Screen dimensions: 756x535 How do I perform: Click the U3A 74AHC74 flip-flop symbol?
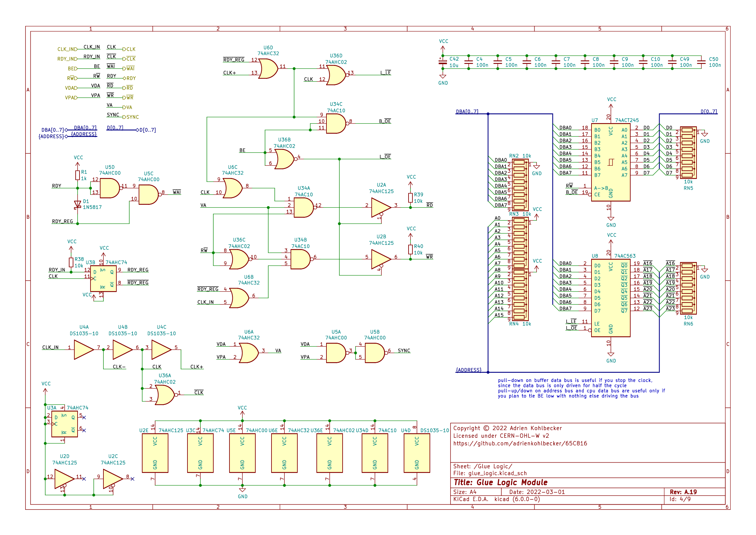65,424
